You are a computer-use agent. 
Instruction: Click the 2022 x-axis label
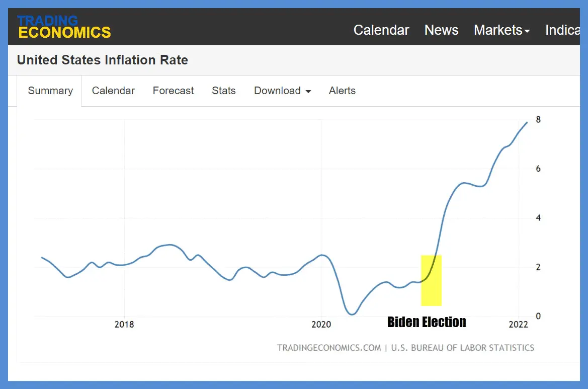coord(518,325)
